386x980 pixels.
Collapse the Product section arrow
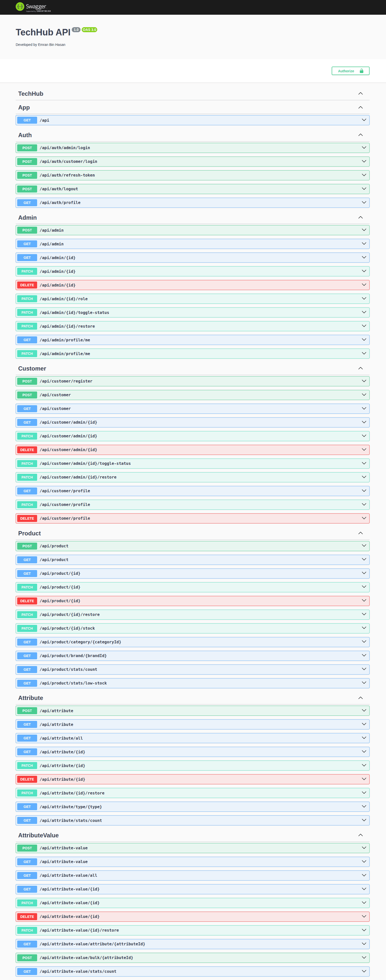[360, 533]
